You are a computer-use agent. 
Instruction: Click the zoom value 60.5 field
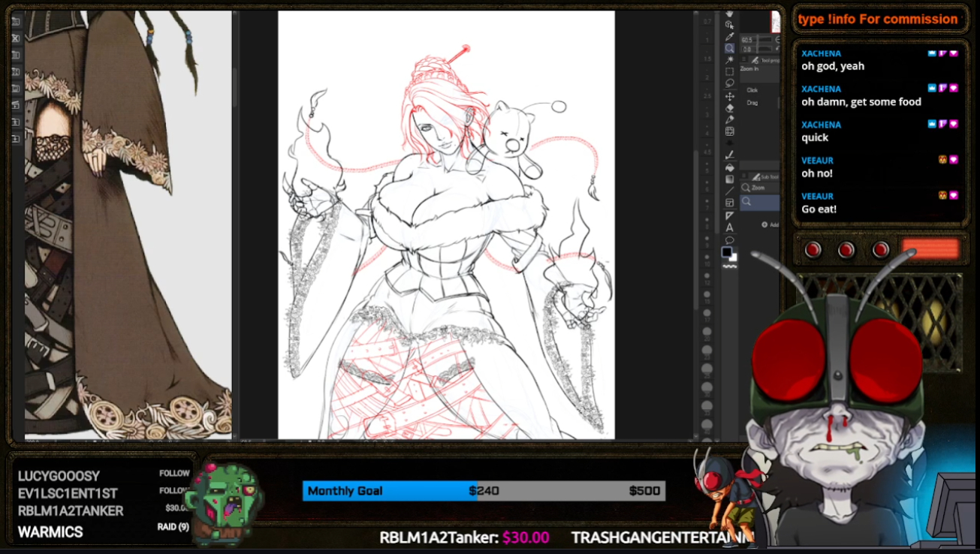click(x=748, y=40)
